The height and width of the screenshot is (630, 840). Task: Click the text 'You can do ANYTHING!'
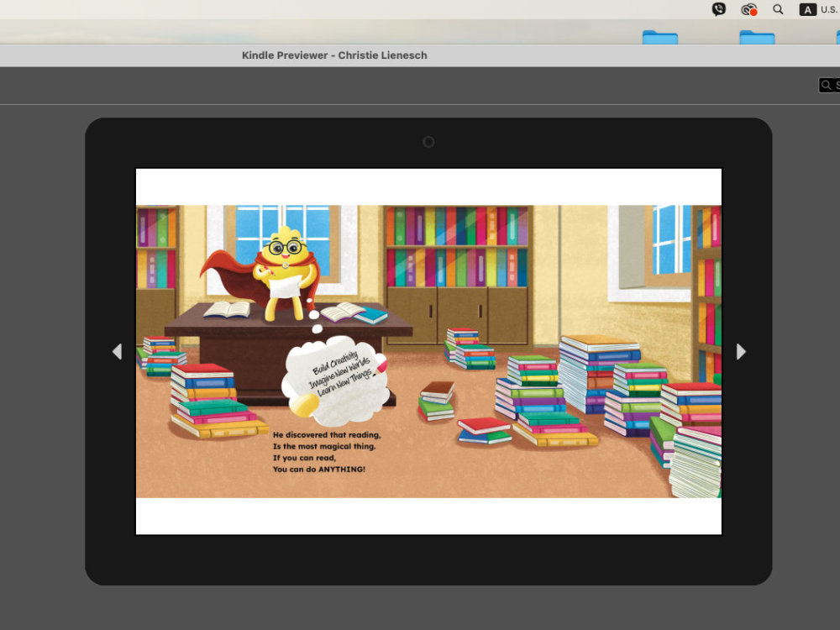click(319, 470)
